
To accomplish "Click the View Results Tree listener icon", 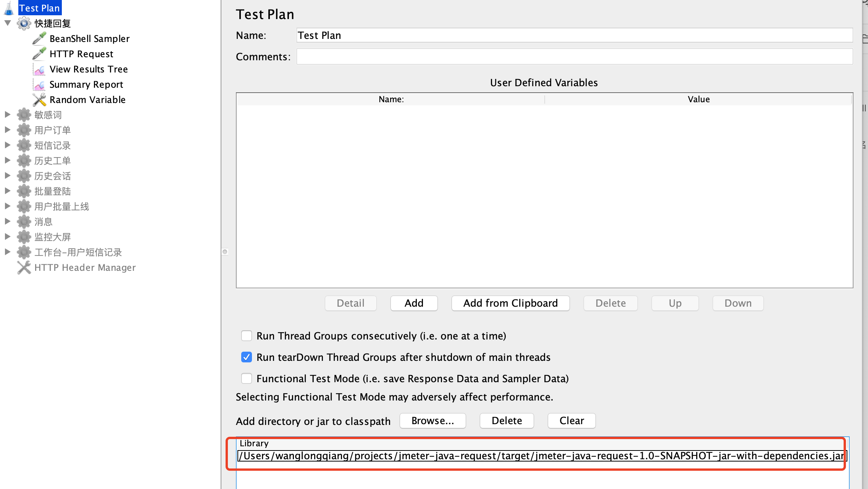I will (x=39, y=69).
